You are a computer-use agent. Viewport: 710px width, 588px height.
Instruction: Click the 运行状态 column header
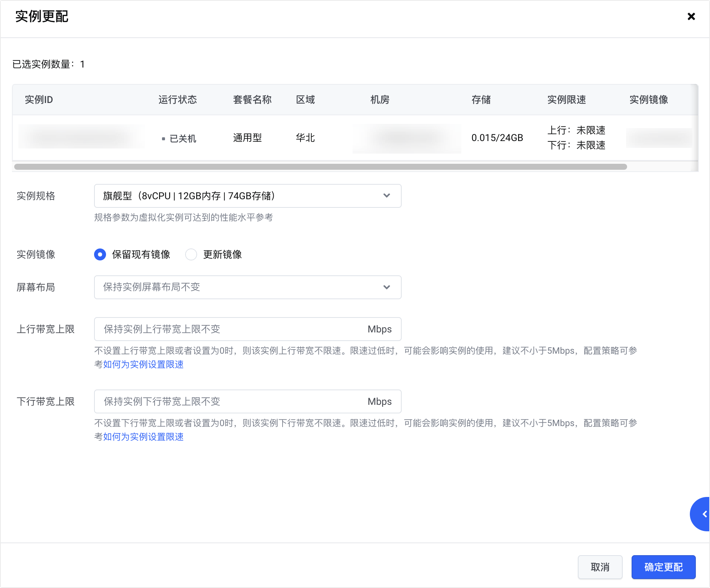coord(177,100)
